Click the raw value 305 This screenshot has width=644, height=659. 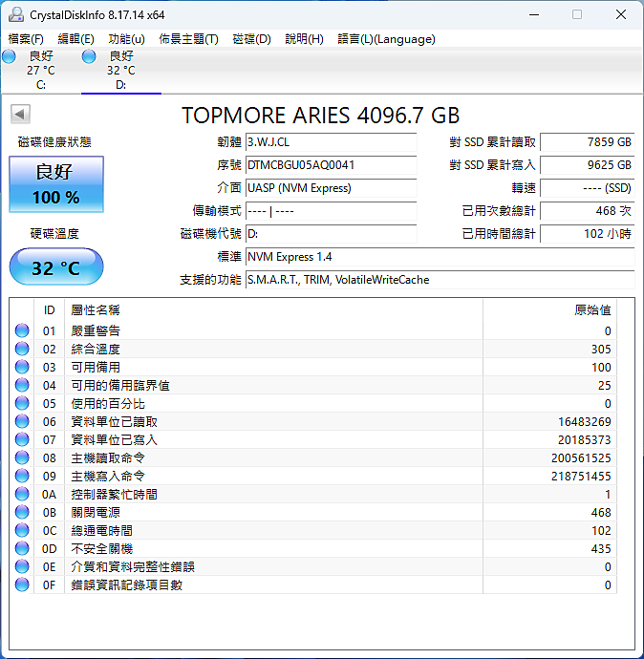tap(601, 349)
